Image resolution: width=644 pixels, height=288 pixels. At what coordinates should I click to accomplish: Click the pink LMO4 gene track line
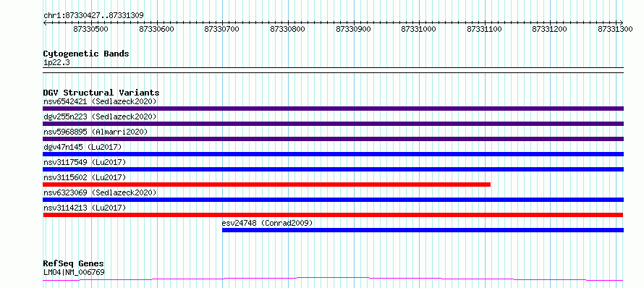point(333,279)
